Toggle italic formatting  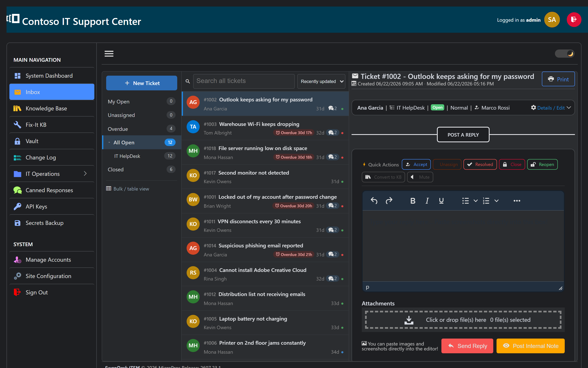point(427,201)
